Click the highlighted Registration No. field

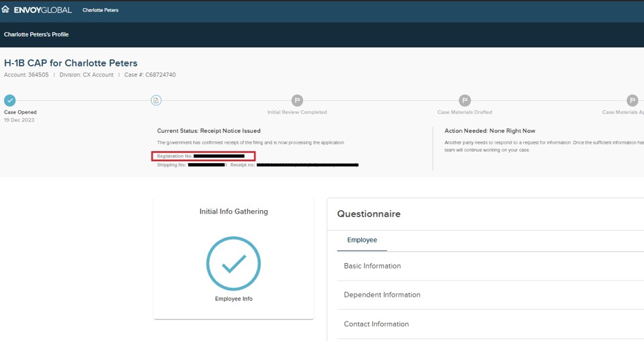203,156
